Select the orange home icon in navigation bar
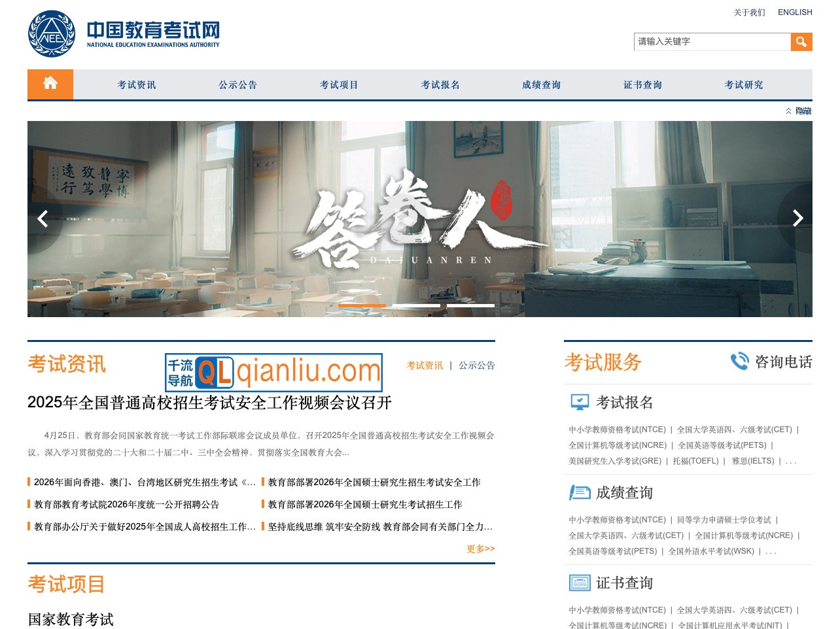The width and height of the screenshot is (840, 629). 49,84
